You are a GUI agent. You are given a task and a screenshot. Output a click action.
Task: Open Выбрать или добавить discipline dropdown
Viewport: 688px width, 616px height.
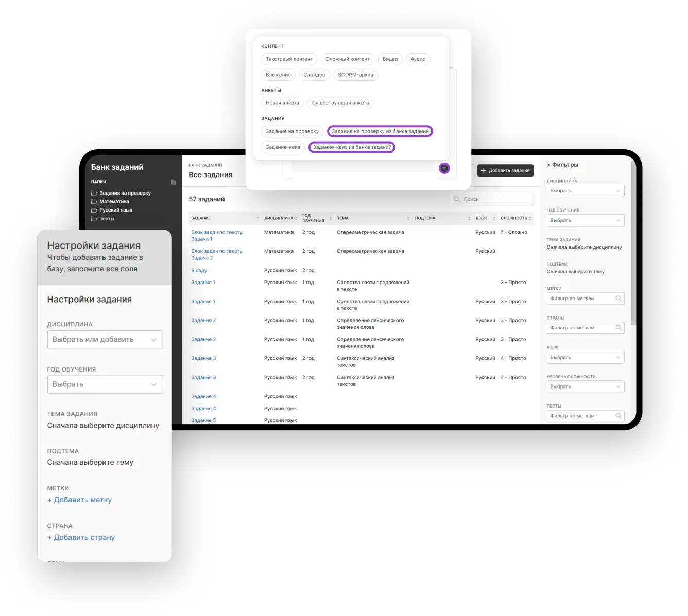[105, 340]
